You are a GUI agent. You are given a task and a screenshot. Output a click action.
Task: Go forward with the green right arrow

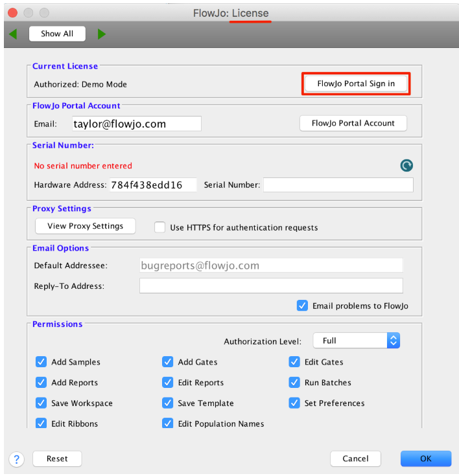click(x=102, y=34)
